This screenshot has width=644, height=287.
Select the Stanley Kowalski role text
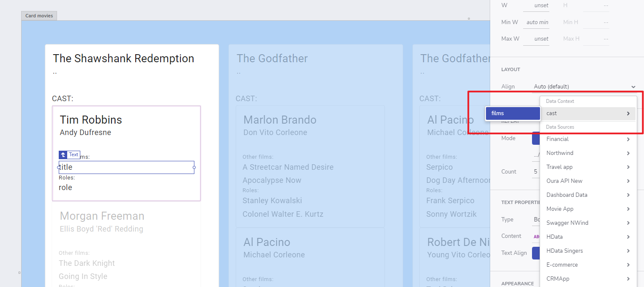tap(272, 201)
